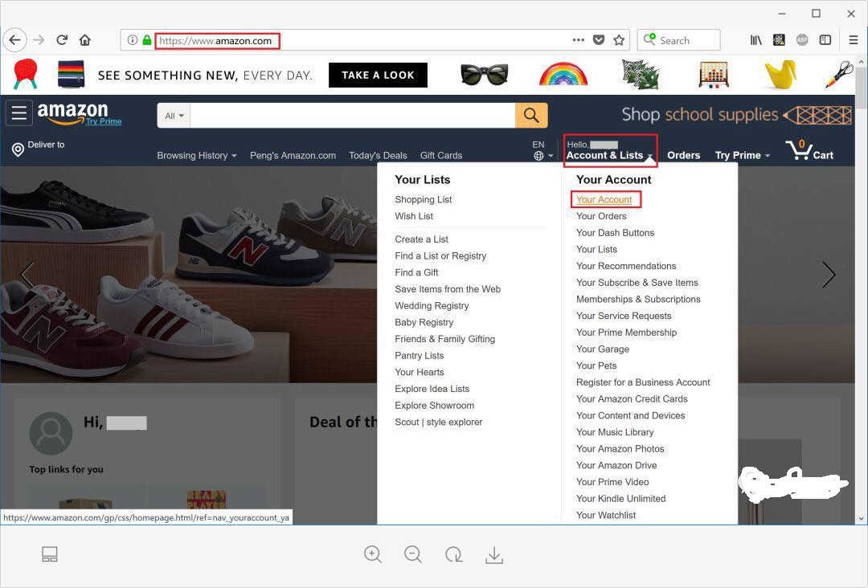This screenshot has height=588, width=868.
Task: Open the Try Prime dropdown in navigation
Action: pyautogui.click(x=743, y=156)
